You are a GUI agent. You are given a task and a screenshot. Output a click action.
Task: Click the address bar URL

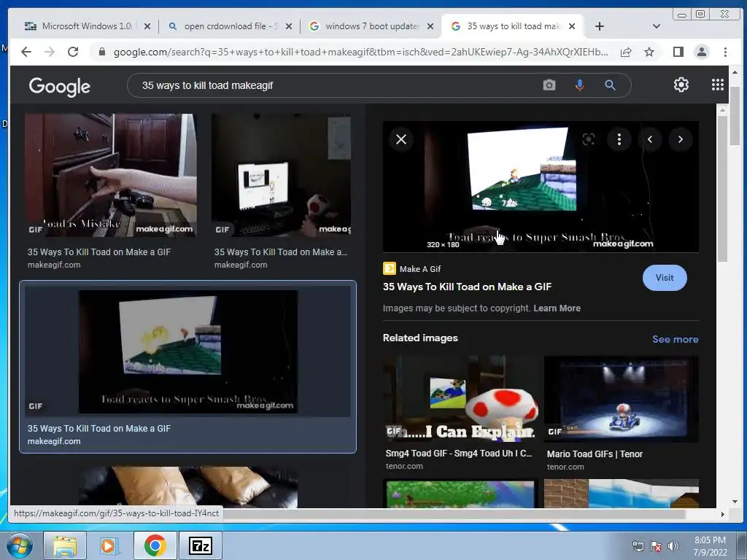point(360,52)
